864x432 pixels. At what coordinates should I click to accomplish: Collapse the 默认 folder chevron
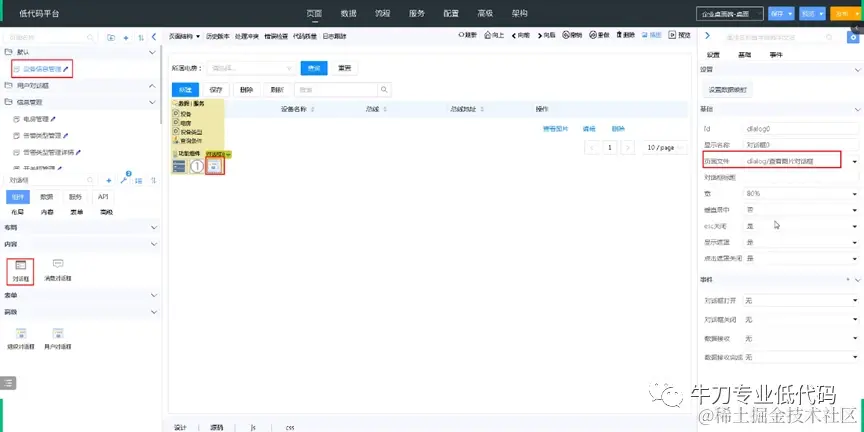click(153, 52)
